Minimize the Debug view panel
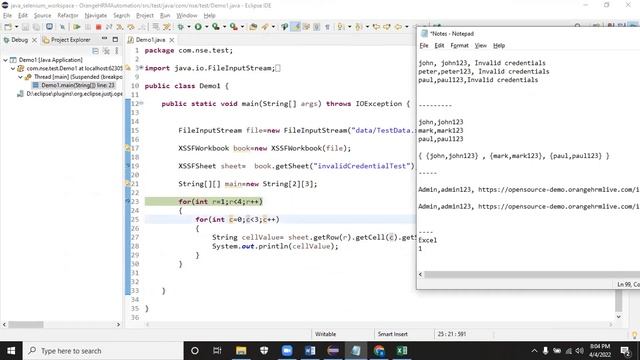Viewport: 640px width, 360px height. tap(104, 39)
